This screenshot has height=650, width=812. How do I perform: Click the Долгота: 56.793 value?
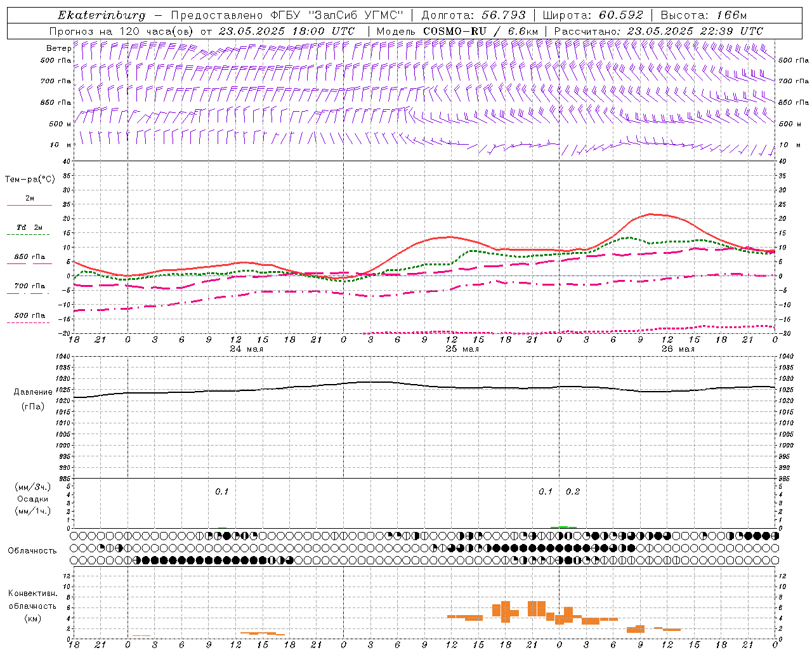click(473, 15)
